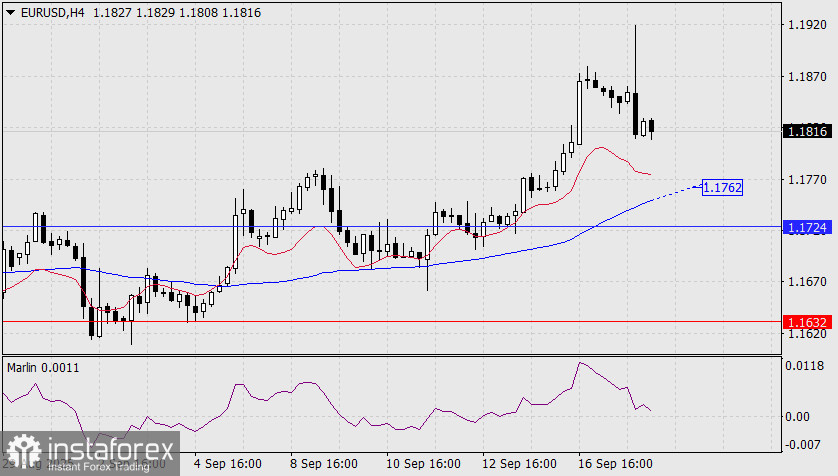
Task: Click the 4 Sep 16:00 time label
Action: click(228, 464)
